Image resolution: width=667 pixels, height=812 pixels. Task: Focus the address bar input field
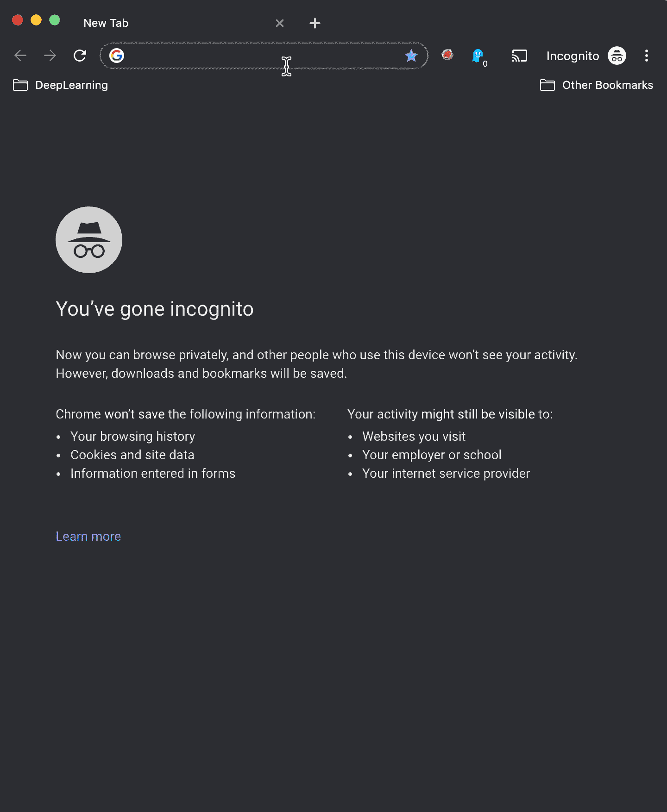click(x=259, y=56)
